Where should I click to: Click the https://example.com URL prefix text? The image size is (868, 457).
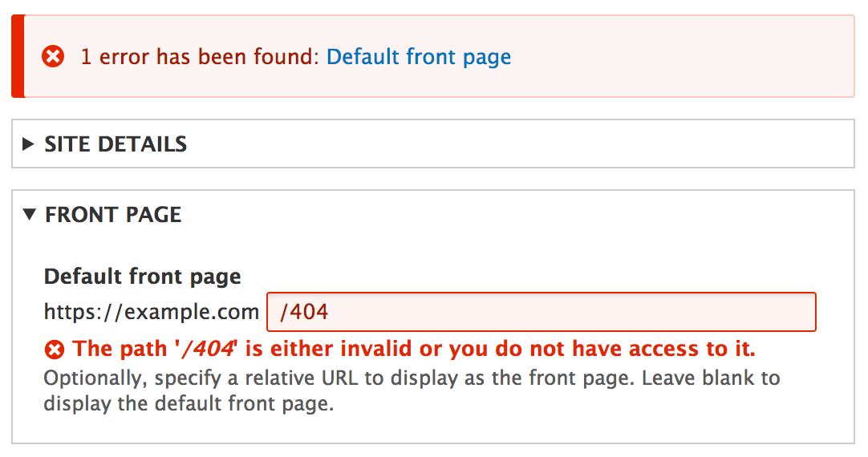coord(151,312)
